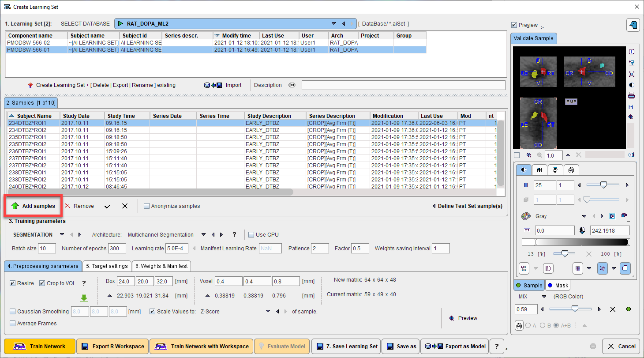Screen dimensions: 644x358
Task: Toggle the Anonymize samples checkbox
Action: click(147, 206)
